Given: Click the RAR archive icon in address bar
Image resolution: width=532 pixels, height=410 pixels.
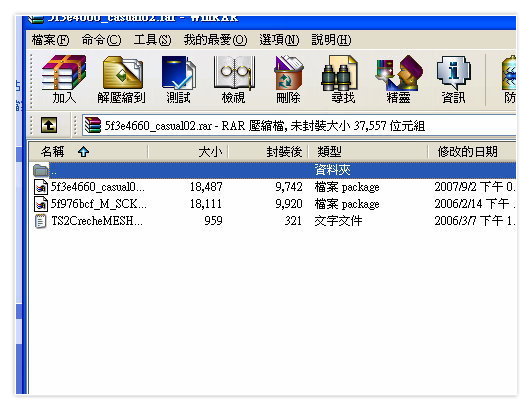Looking at the screenshot, I should [x=93, y=125].
